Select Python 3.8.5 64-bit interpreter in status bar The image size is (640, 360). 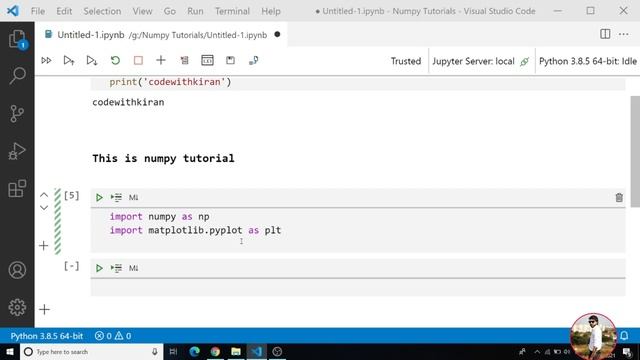click(x=47, y=336)
